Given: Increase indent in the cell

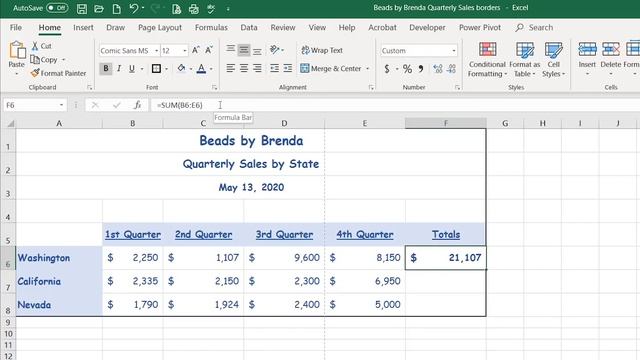Looking at the screenshot, I should point(288,68).
